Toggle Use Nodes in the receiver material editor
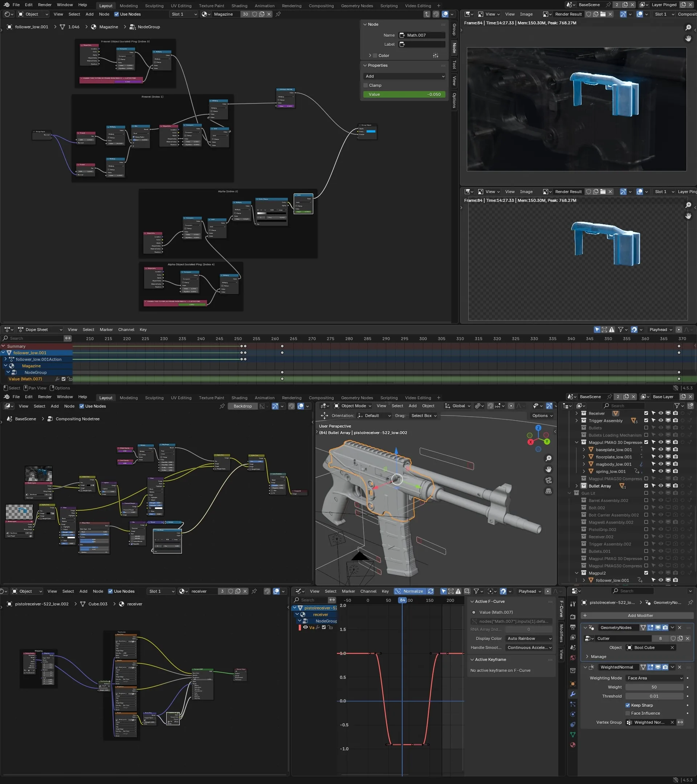Screen dimensions: 697x784 click(x=110, y=591)
